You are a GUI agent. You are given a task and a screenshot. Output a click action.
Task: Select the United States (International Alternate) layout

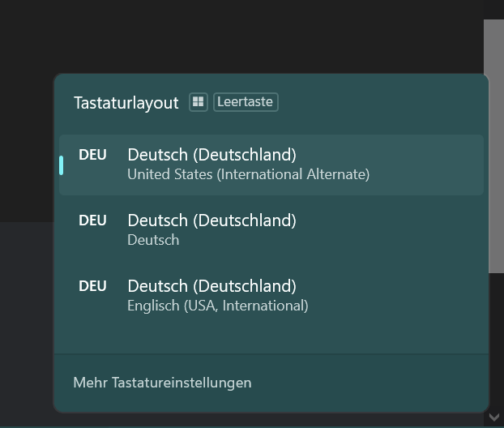click(x=271, y=165)
